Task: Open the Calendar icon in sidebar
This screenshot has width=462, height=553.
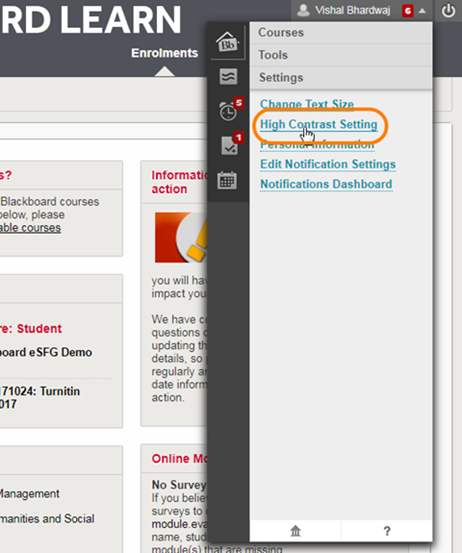Action: tap(227, 180)
